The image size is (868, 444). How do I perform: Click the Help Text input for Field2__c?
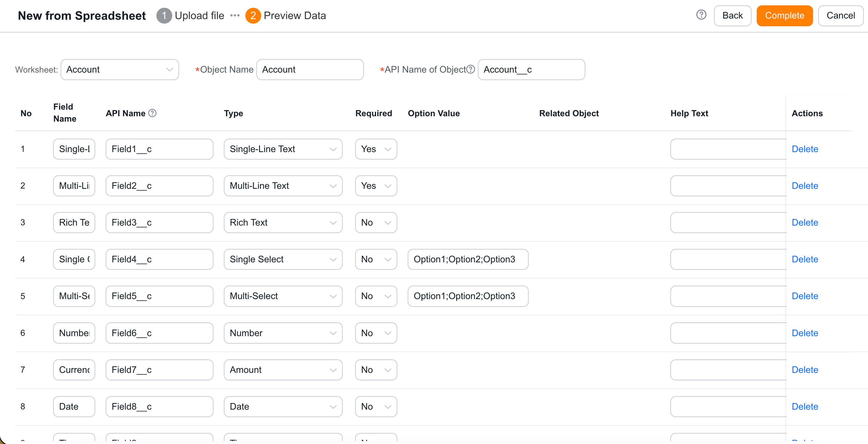[x=729, y=186]
